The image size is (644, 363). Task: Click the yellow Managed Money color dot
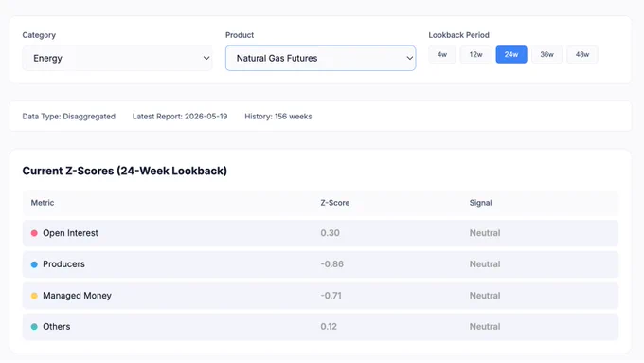[34, 296]
